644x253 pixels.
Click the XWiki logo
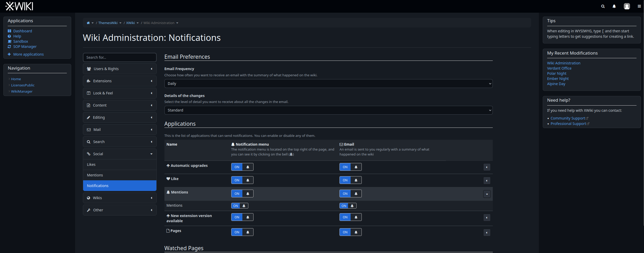(19, 6)
